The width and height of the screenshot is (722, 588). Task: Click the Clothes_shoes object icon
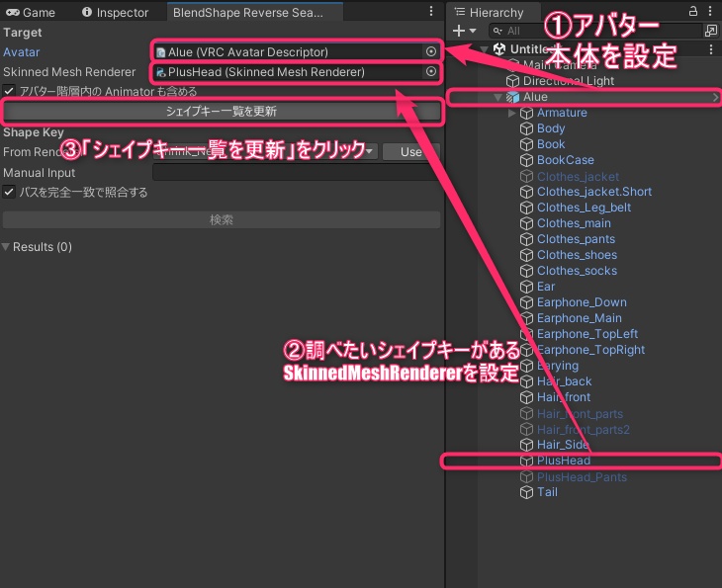[526, 255]
